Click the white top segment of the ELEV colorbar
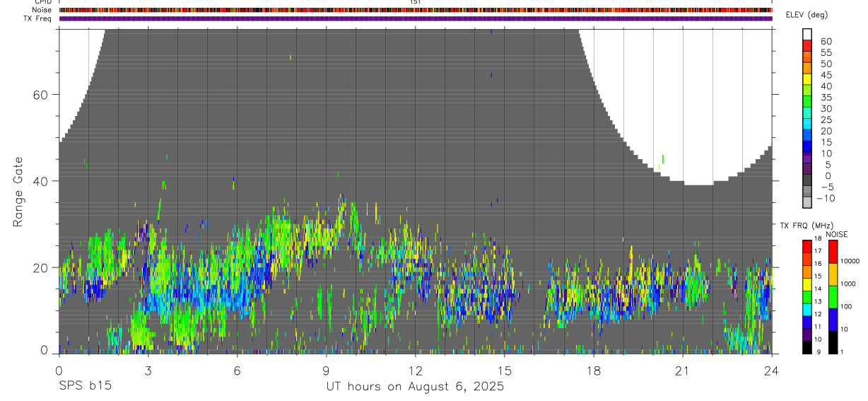This screenshot has height=401, width=868. (x=807, y=34)
